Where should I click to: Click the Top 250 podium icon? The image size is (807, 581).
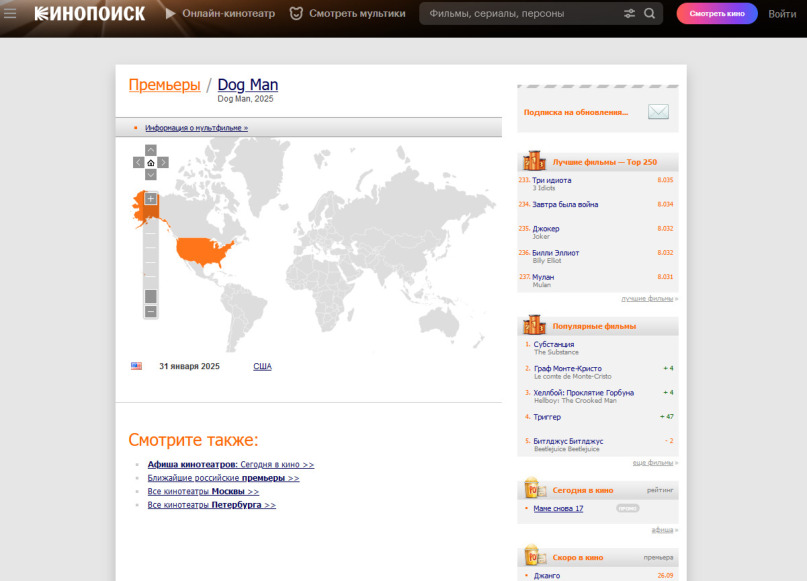click(534, 161)
